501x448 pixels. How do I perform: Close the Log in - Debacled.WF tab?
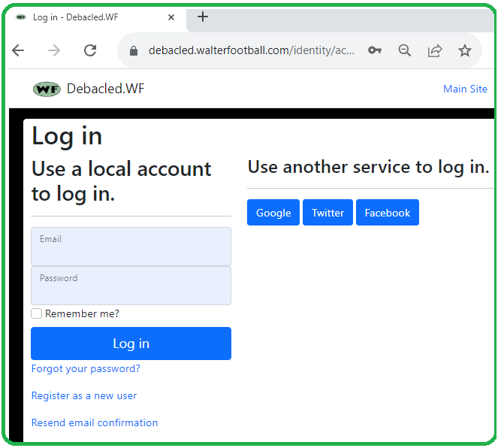[171, 17]
